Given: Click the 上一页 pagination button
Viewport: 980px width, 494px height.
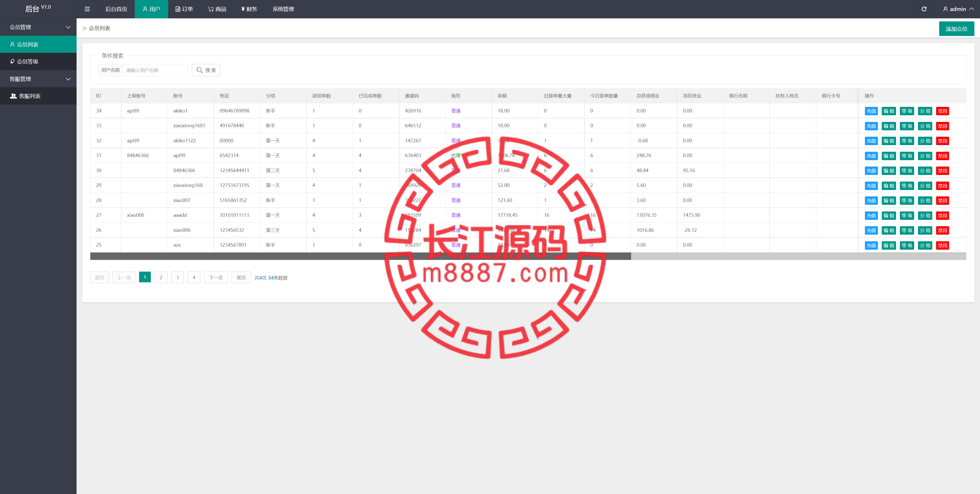Looking at the screenshot, I should coord(124,278).
